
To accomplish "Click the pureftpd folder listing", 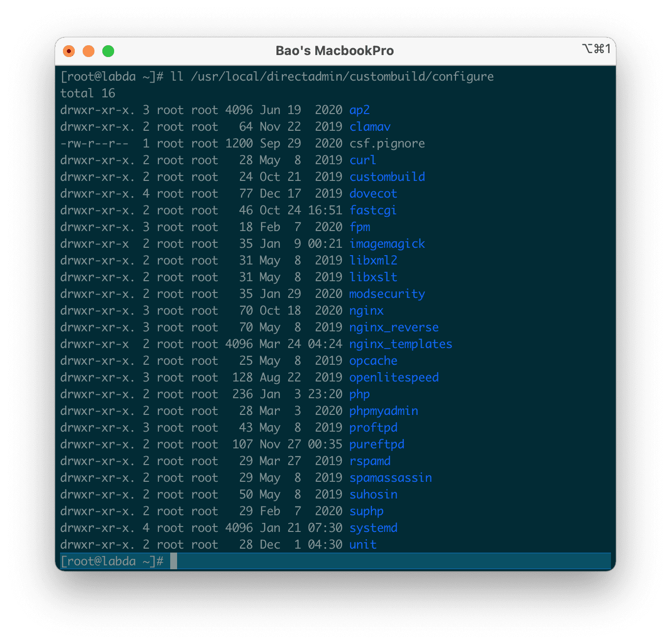I will coord(376,444).
